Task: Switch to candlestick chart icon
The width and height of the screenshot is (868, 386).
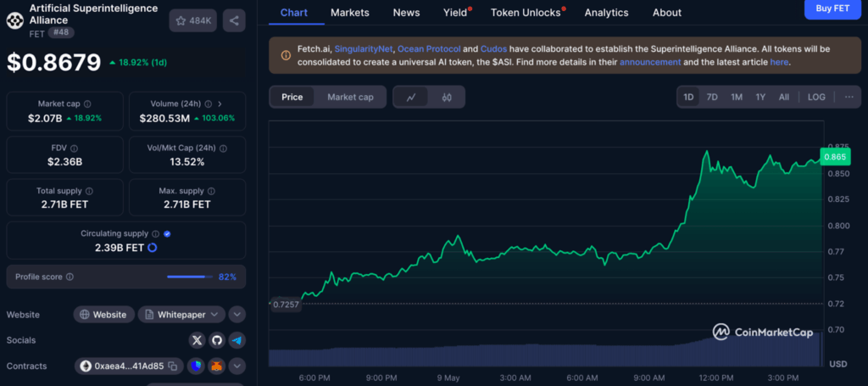Action: [x=447, y=98]
